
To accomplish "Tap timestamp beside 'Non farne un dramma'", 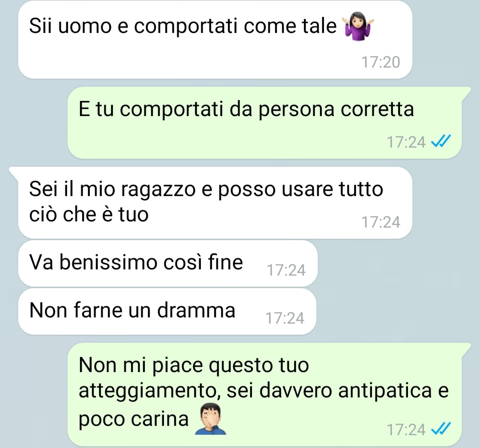I will 285,318.
